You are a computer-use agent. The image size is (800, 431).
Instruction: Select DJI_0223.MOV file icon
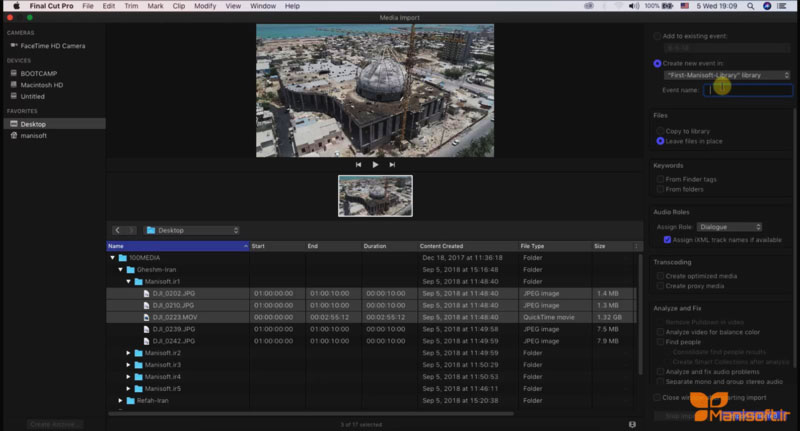[x=146, y=317]
